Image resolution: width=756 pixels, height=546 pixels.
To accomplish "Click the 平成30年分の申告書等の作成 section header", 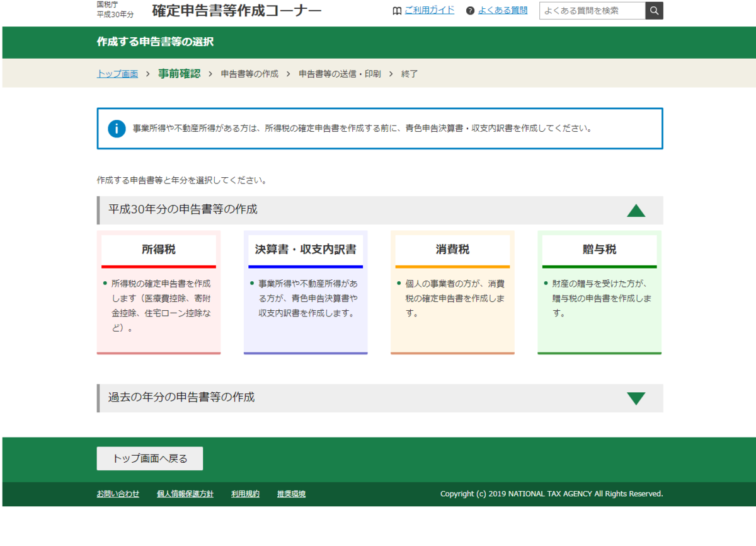I will [380, 210].
